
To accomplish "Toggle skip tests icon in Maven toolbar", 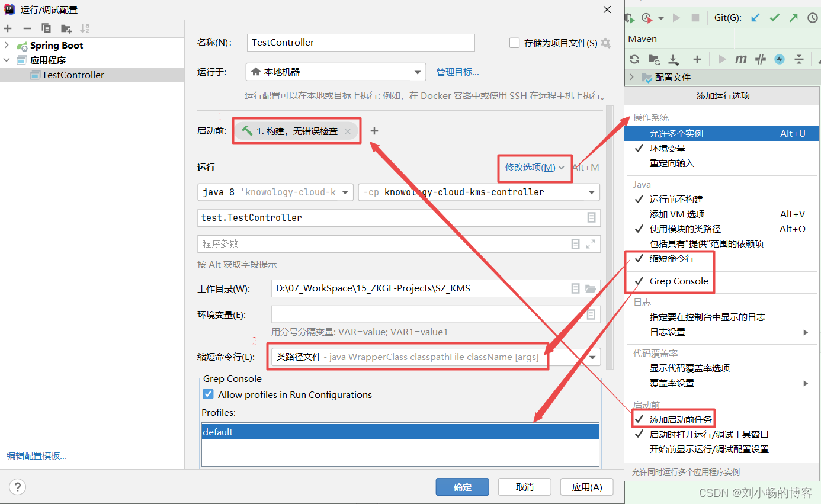I will [x=760, y=59].
